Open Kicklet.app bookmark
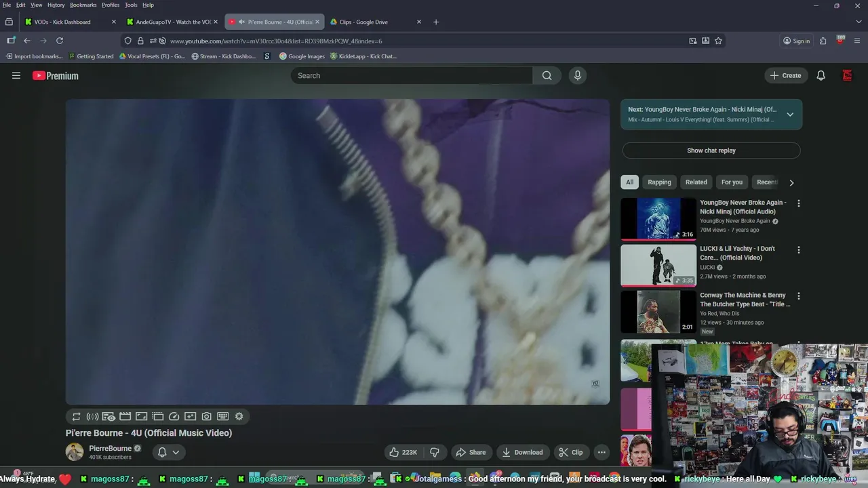 (363, 56)
